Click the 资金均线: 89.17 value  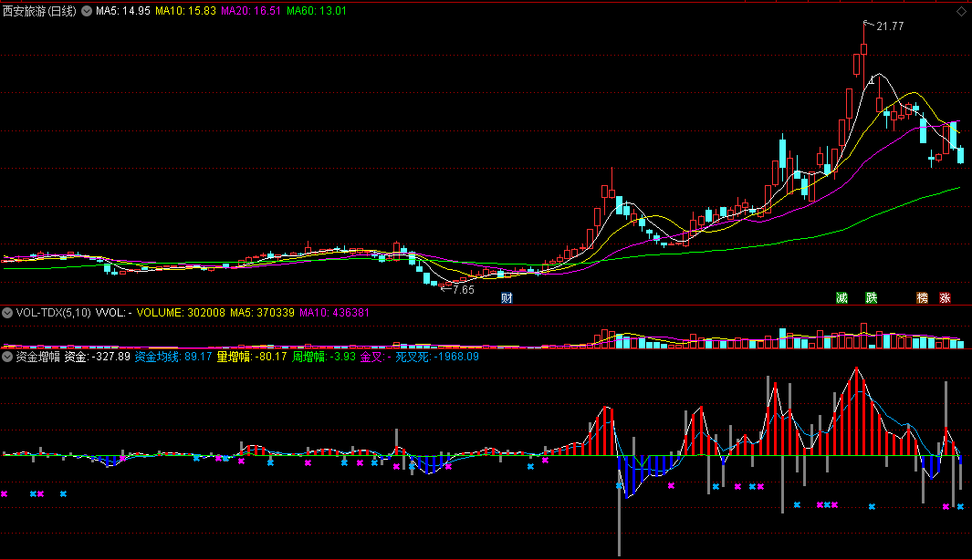172,357
